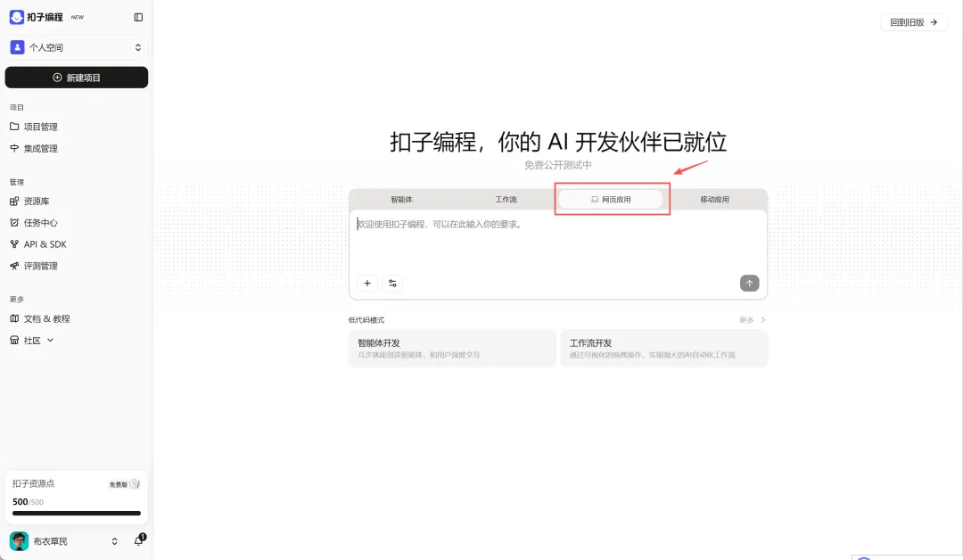The image size is (963, 560).
Task: Click the 新建项目 button
Action: 77,78
